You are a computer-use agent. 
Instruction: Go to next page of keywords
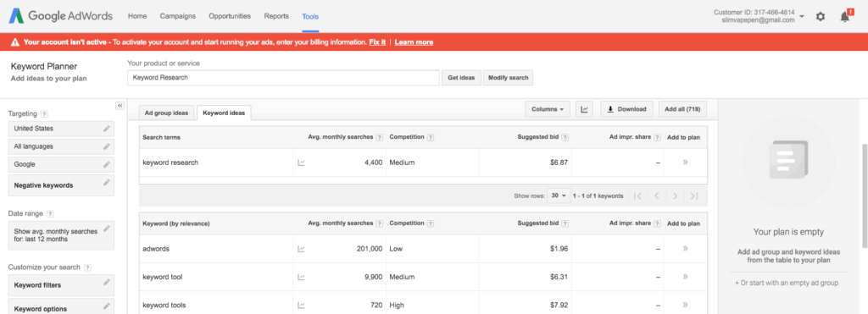pos(676,196)
